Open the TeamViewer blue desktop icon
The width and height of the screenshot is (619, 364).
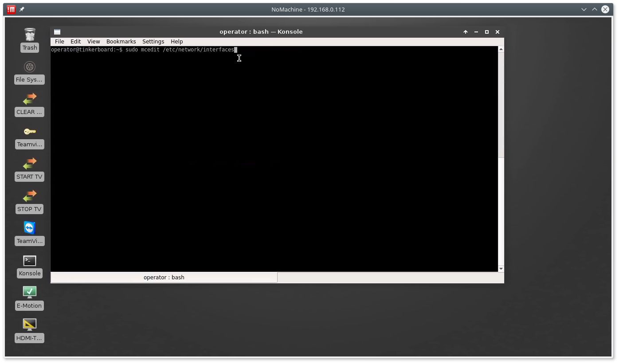point(30,228)
